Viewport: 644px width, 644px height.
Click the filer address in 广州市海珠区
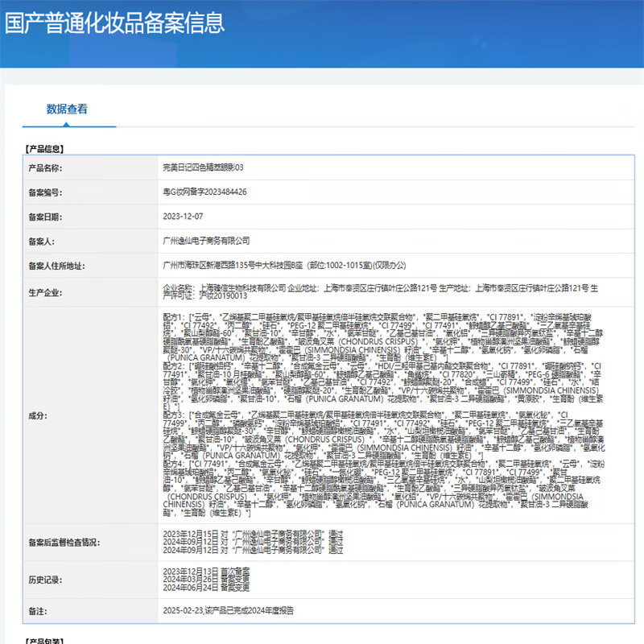click(284, 266)
